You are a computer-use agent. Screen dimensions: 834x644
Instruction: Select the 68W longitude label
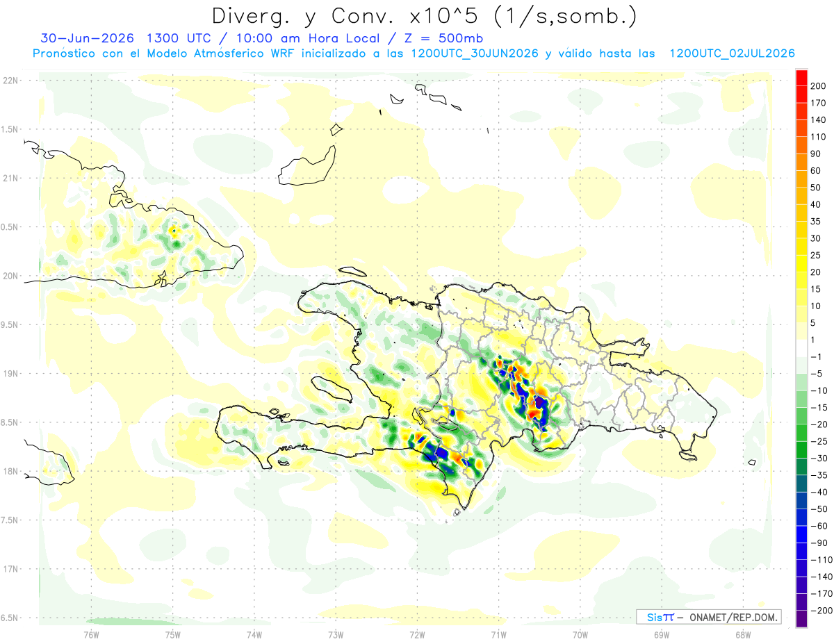[743, 634]
